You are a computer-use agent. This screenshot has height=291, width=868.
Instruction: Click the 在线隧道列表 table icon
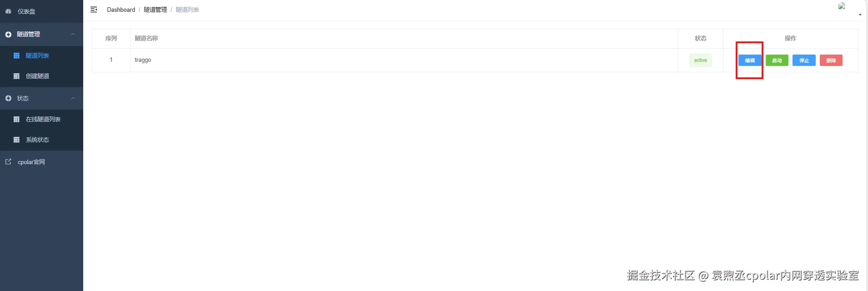pos(16,119)
